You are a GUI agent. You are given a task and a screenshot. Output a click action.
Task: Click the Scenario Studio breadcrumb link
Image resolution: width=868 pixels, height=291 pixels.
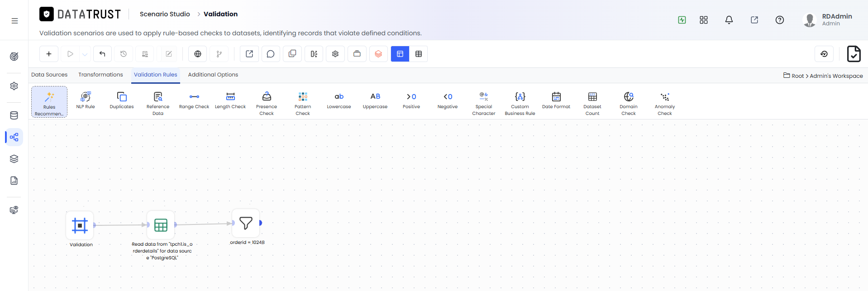[x=165, y=14]
